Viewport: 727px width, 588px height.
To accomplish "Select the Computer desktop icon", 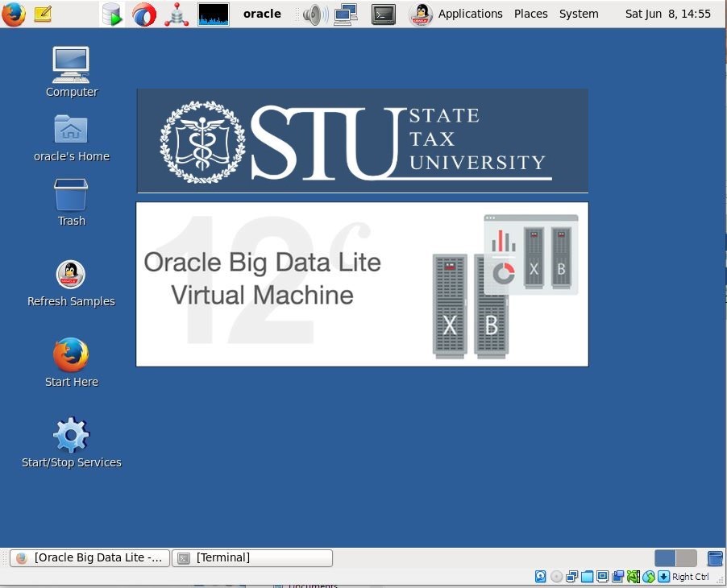I will 71,72.
